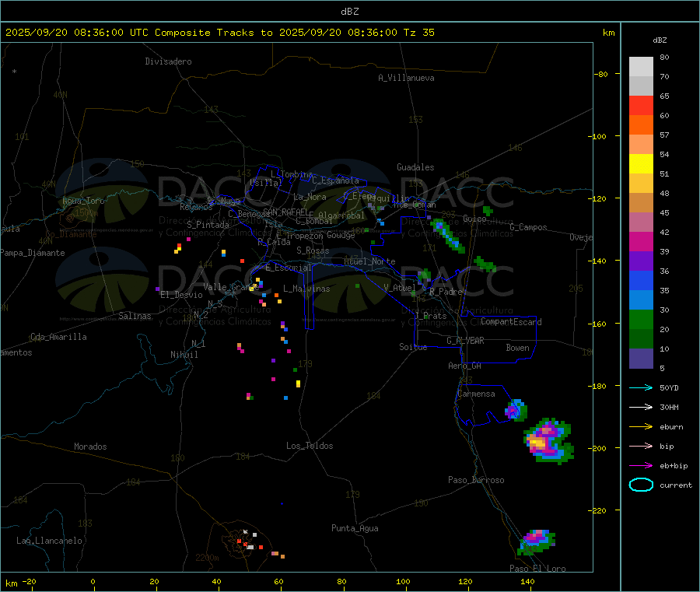Select the orange 57-60 dBZ color swatch
This screenshot has height=592, width=700.
click(x=641, y=125)
